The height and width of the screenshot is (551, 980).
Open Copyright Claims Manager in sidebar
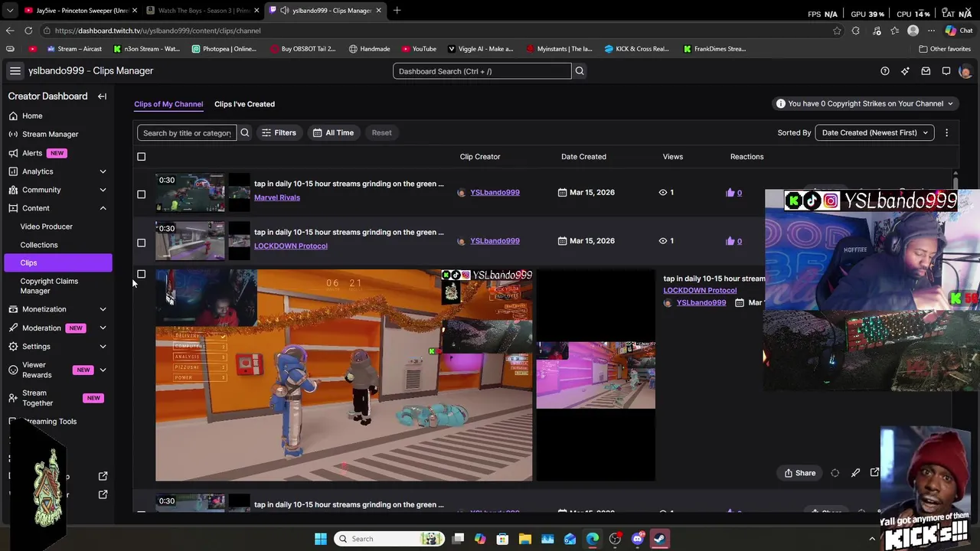pyautogui.click(x=49, y=285)
